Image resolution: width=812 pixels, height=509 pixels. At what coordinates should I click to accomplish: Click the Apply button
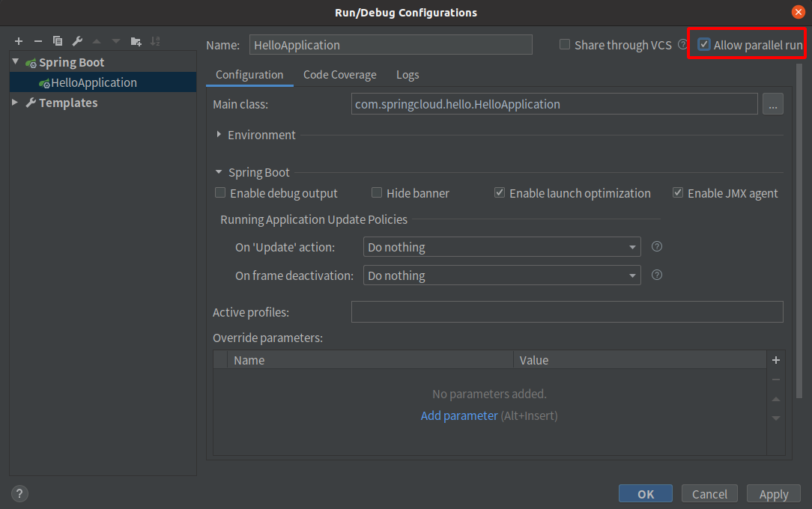[774, 493]
